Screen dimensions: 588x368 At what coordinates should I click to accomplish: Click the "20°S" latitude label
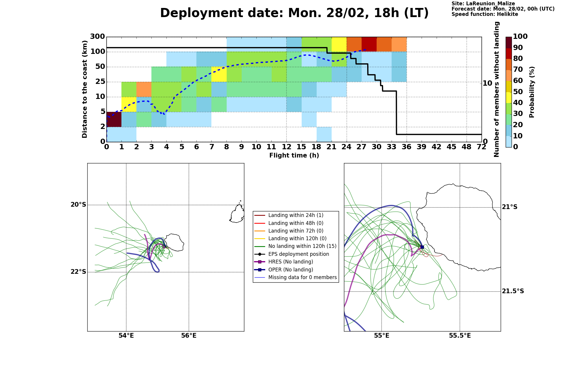pos(78,205)
